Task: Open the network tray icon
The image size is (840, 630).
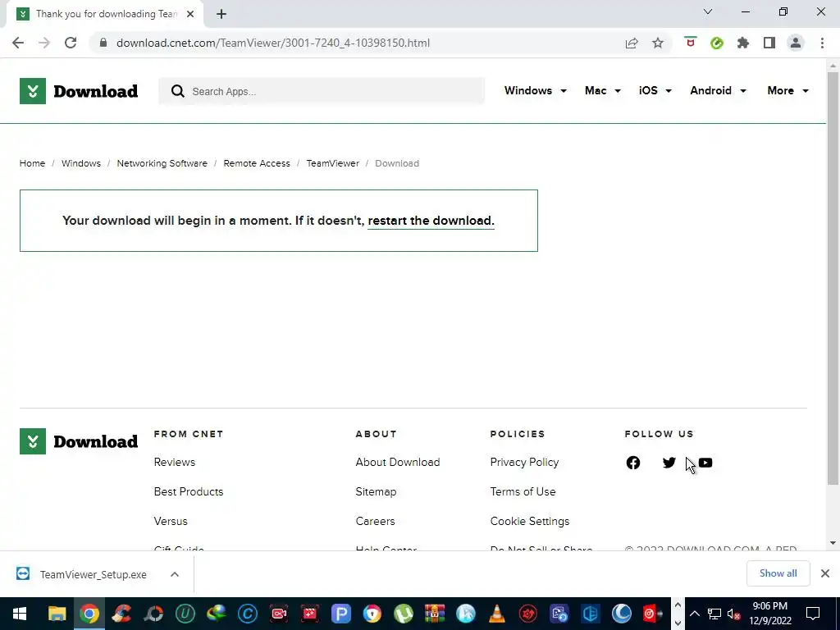Action: [714, 614]
